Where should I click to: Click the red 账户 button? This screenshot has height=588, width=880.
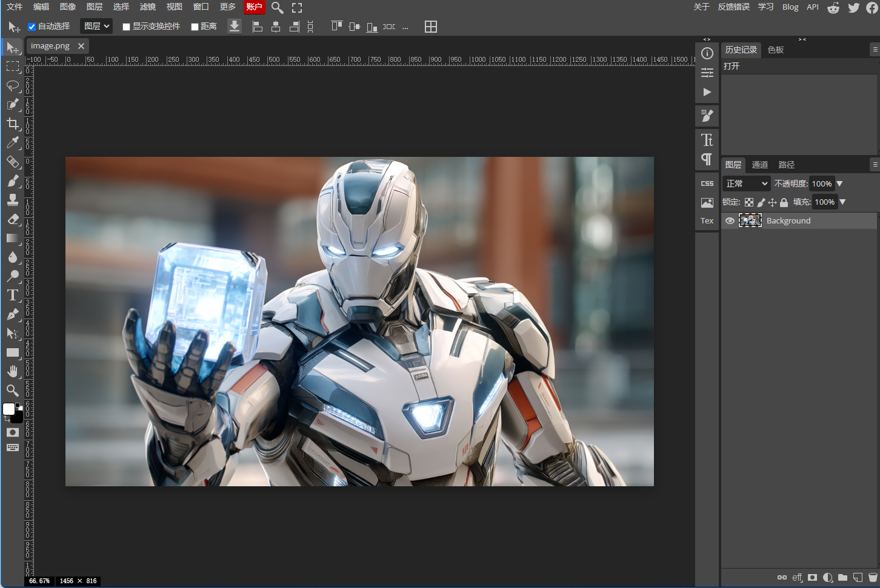coord(254,7)
